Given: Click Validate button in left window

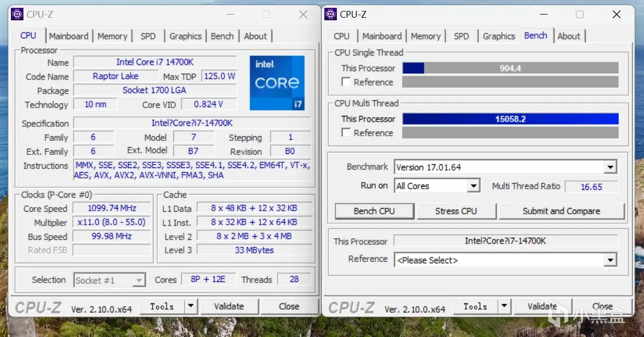Looking at the screenshot, I should (x=229, y=307).
